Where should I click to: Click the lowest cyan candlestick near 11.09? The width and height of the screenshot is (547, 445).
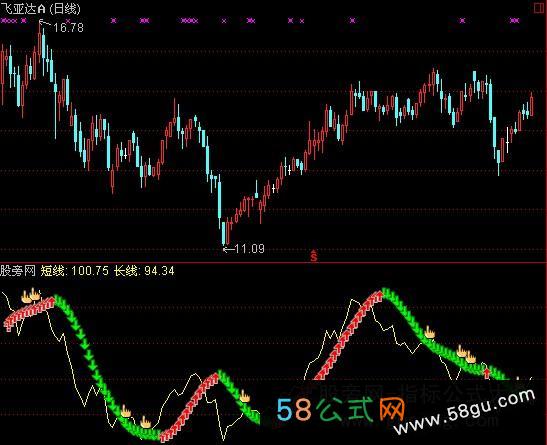pos(223,233)
